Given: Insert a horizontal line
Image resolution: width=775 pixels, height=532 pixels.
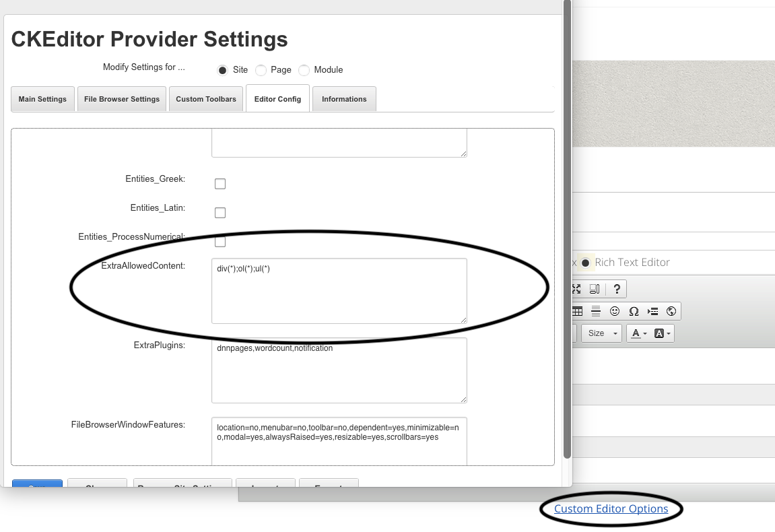Looking at the screenshot, I should 596,311.
